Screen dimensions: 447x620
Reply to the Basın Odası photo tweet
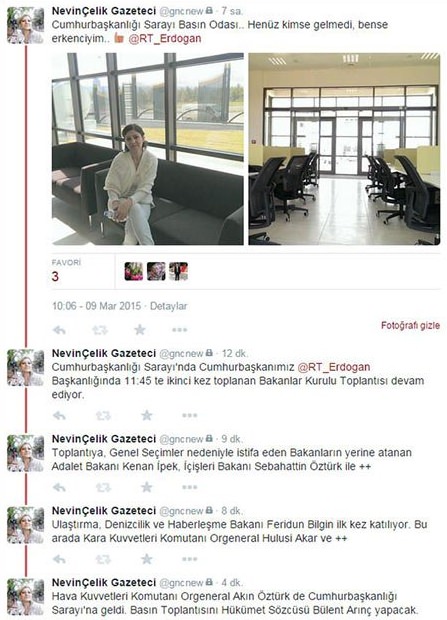pyautogui.click(x=59, y=330)
